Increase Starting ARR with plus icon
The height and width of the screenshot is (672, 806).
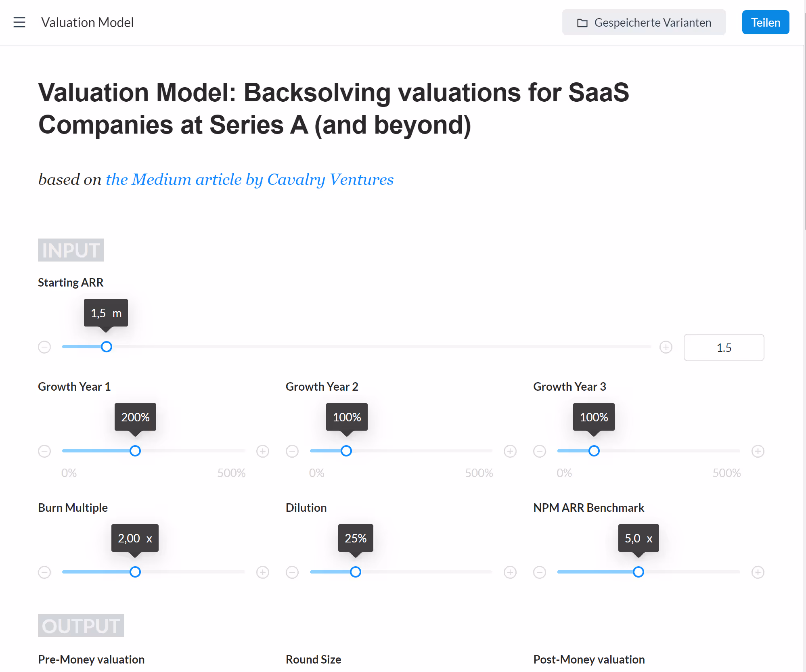pos(666,347)
